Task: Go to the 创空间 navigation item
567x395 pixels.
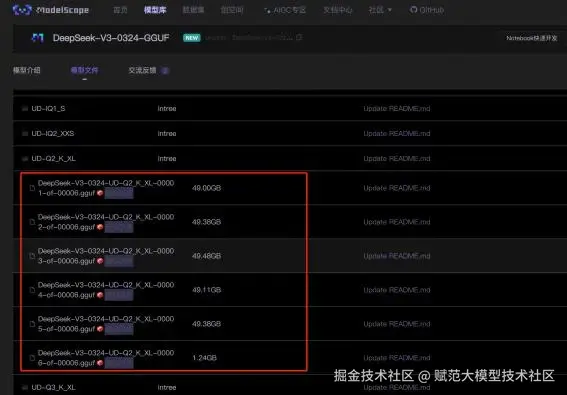Action: (x=232, y=10)
